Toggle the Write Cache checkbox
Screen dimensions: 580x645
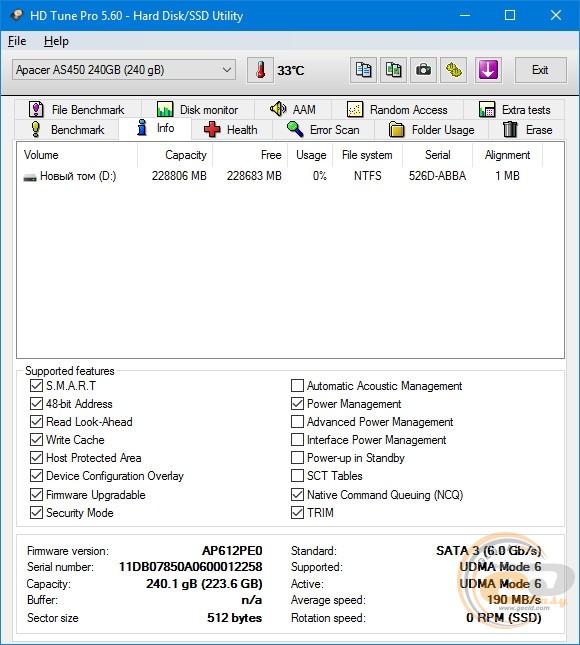36,440
